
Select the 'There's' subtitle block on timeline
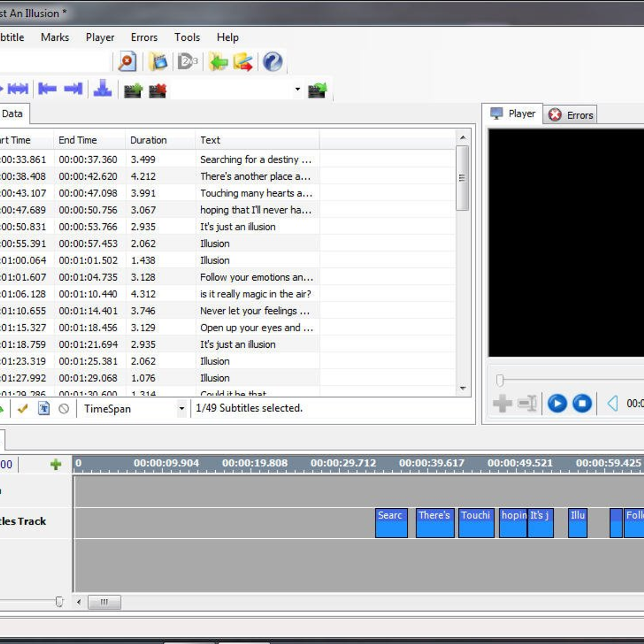(435, 522)
